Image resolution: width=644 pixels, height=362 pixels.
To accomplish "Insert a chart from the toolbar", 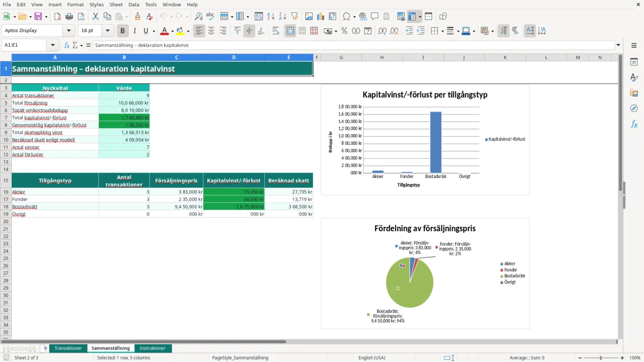I will [x=321, y=17].
